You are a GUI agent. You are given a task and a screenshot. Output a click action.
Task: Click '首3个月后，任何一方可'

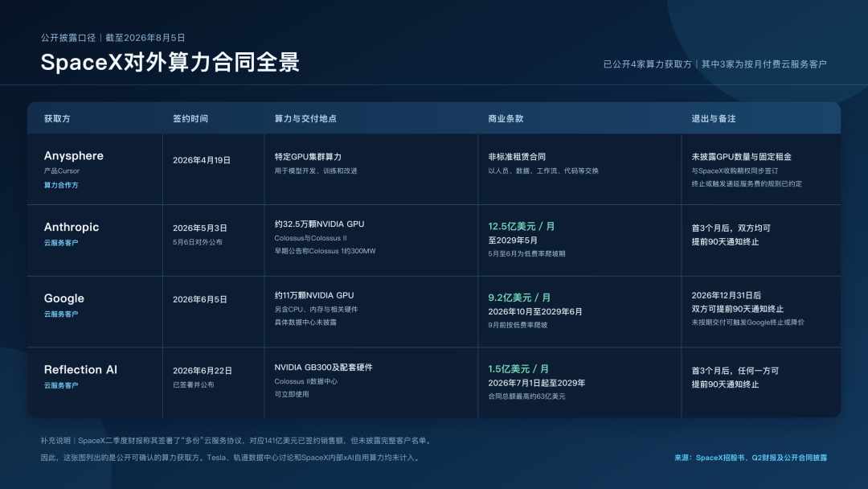point(735,371)
